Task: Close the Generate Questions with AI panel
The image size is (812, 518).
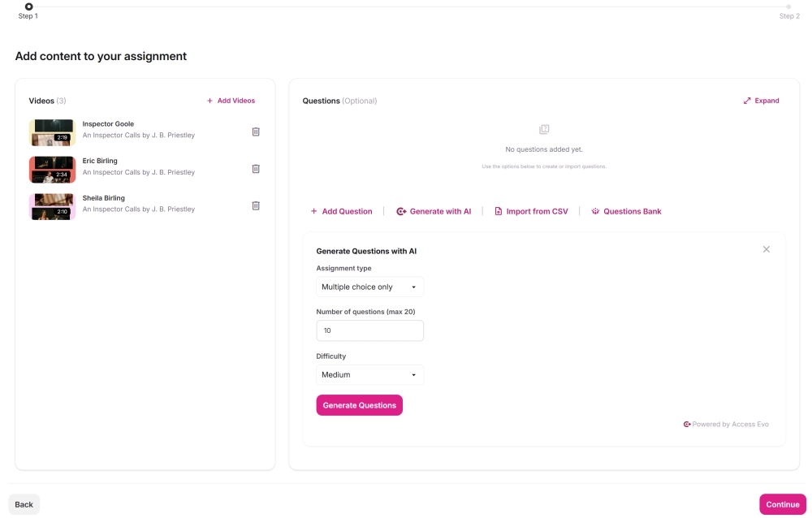Action: (766, 249)
